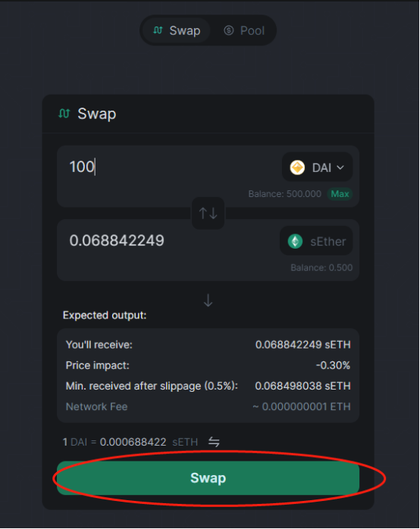This screenshot has width=420, height=529.
Task: Click the Price impact -0.30% value
Action: [x=333, y=365]
